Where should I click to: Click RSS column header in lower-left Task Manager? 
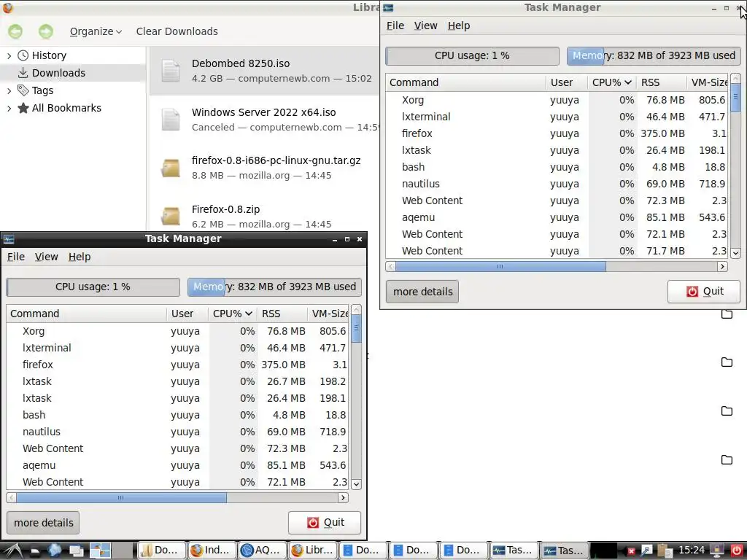point(282,314)
